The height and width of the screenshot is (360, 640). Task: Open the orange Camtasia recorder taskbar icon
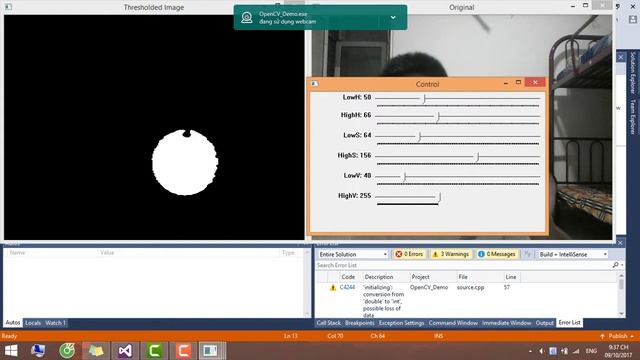coord(183,351)
